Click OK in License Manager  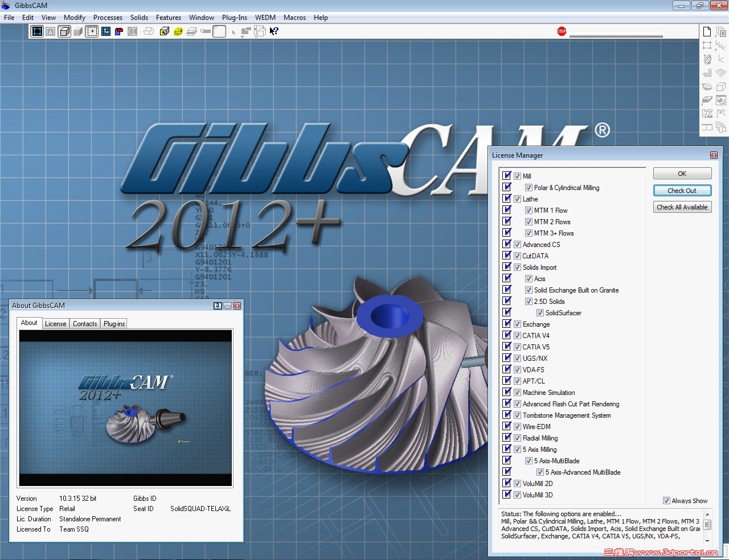pos(682,174)
